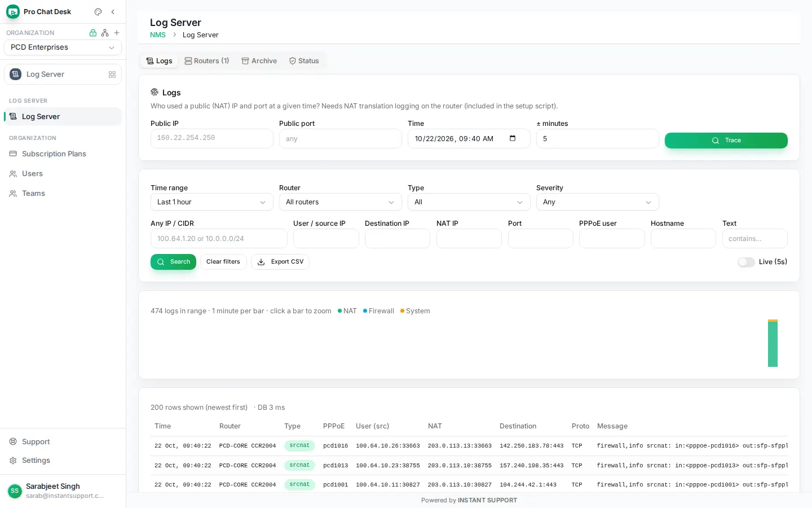
Task: Expand the PCD Enterprises organization dropdown
Action: click(x=63, y=47)
